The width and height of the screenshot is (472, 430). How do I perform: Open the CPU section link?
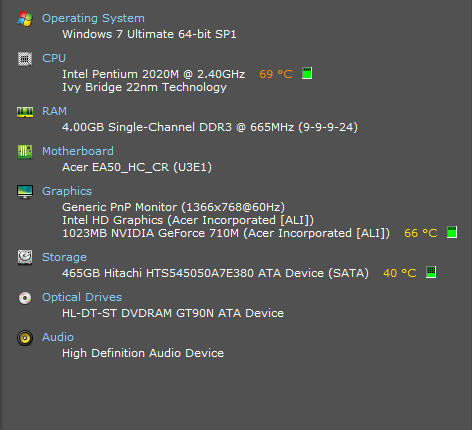(54, 58)
